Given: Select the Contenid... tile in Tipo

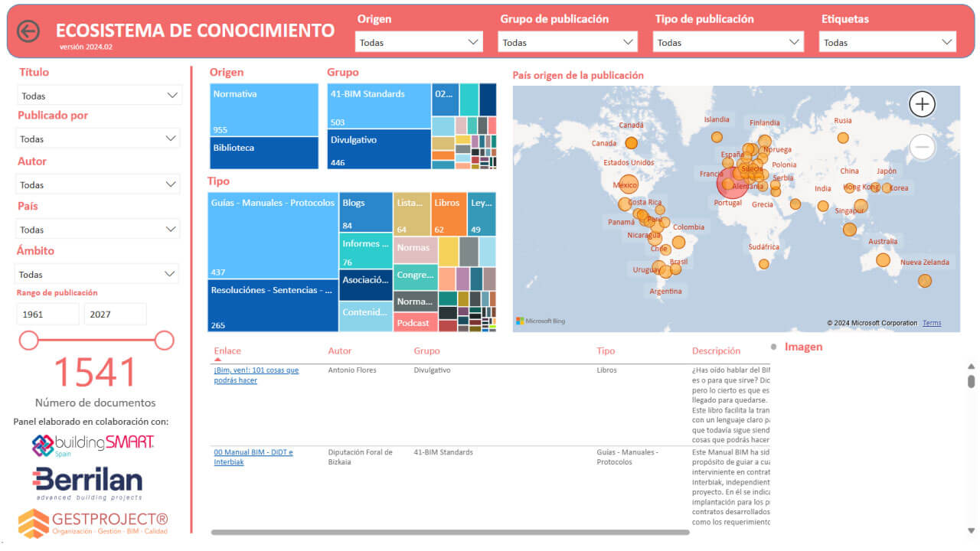Looking at the screenshot, I should tap(366, 316).
